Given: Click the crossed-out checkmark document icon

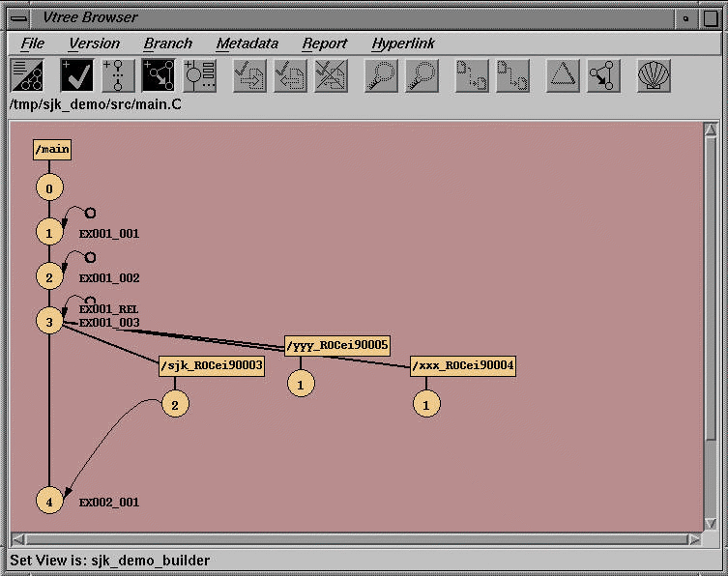Looking at the screenshot, I should [x=331, y=75].
